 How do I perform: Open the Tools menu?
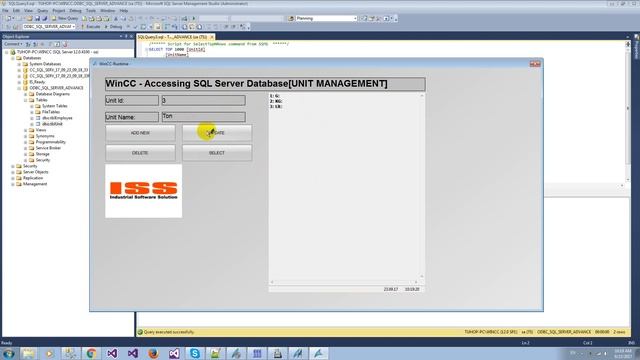[91, 11]
